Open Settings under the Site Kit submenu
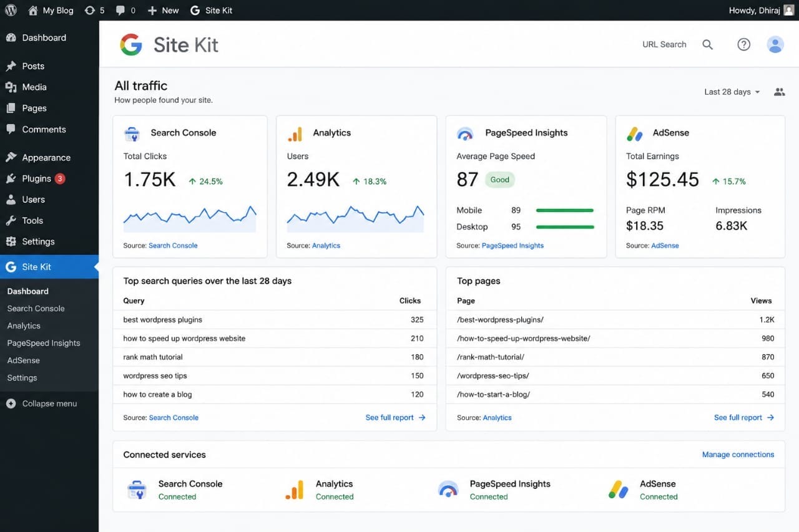Viewport: 799px width, 532px height. (22, 378)
